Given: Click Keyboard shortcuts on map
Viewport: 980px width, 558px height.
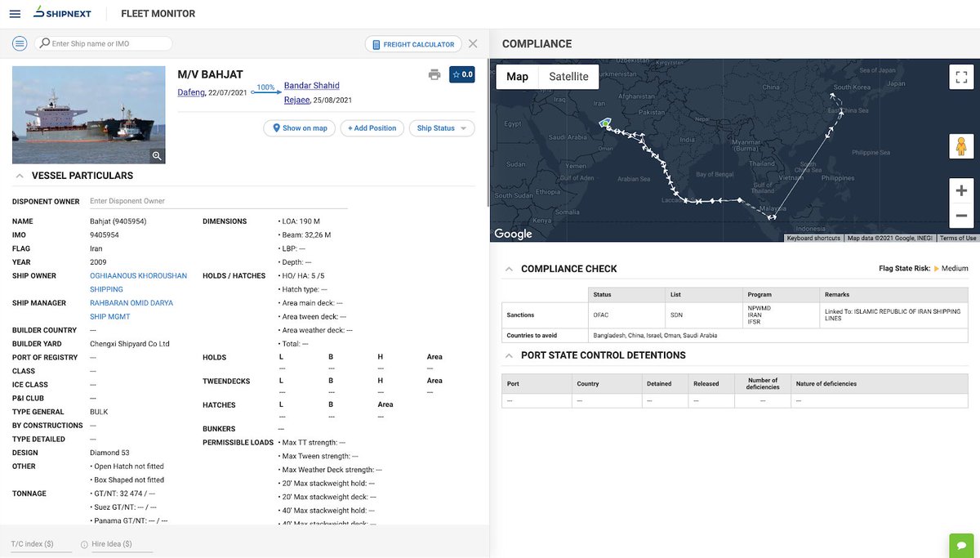Looking at the screenshot, I should coord(813,238).
